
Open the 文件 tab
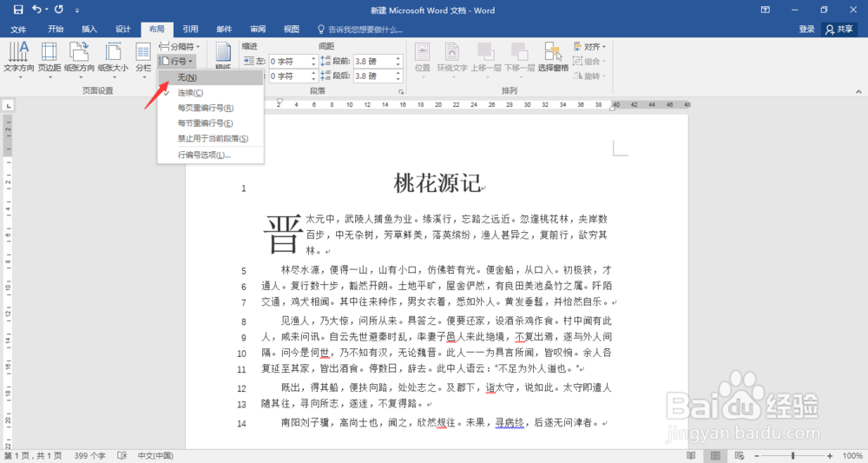point(18,30)
